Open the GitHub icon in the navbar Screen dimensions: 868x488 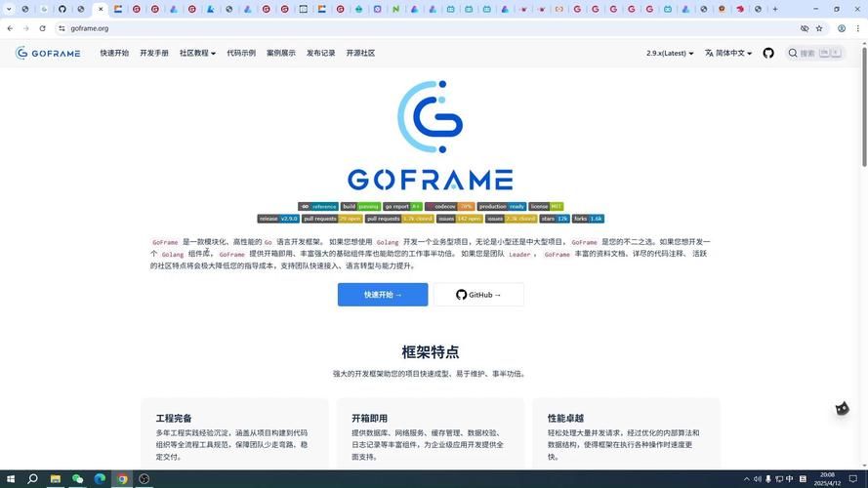click(x=768, y=53)
